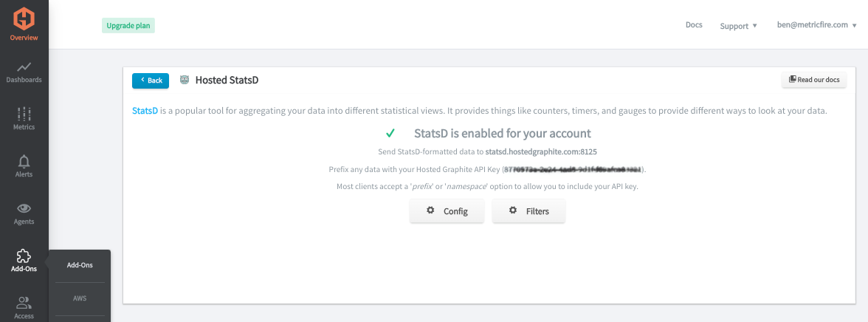Image resolution: width=868 pixels, height=322 pixels.
Task: Go back using the Back button
Action: tap(151, 80)
